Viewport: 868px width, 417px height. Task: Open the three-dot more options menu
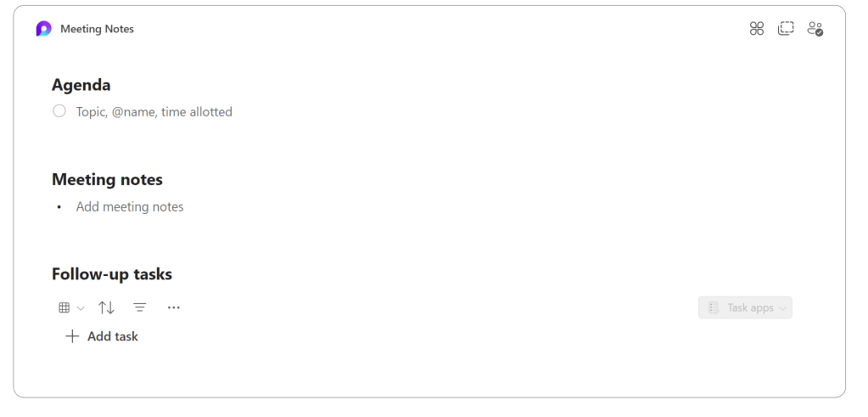(x=174, y=307)
